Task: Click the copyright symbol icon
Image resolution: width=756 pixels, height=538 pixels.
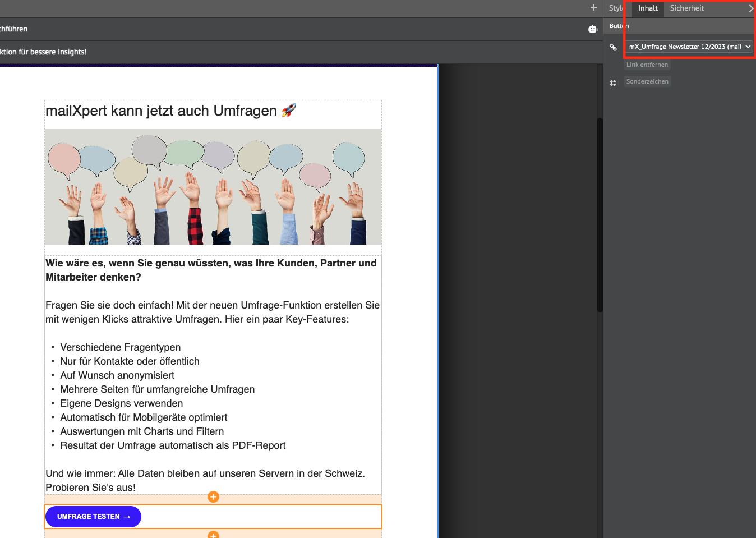Action: tap(613, 83)
